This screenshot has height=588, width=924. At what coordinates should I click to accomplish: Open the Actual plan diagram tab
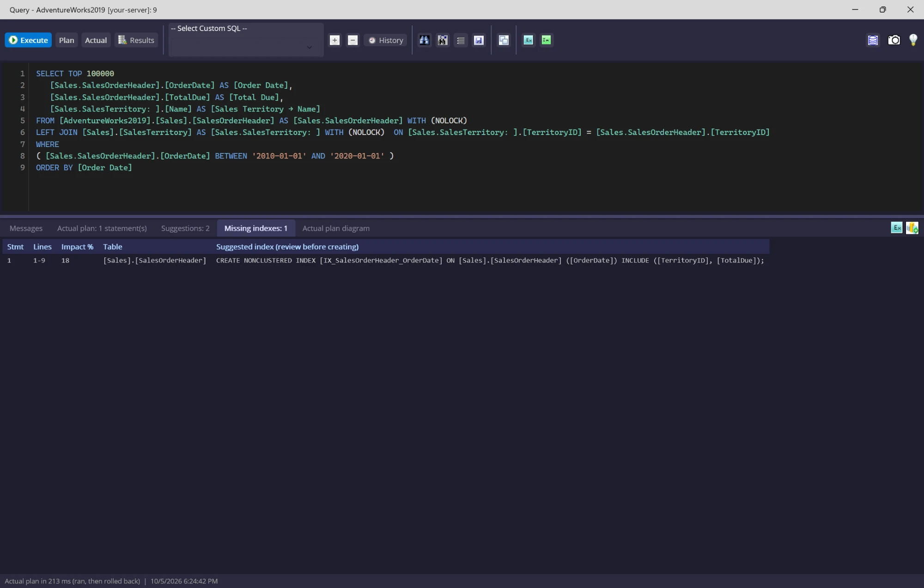336,228
